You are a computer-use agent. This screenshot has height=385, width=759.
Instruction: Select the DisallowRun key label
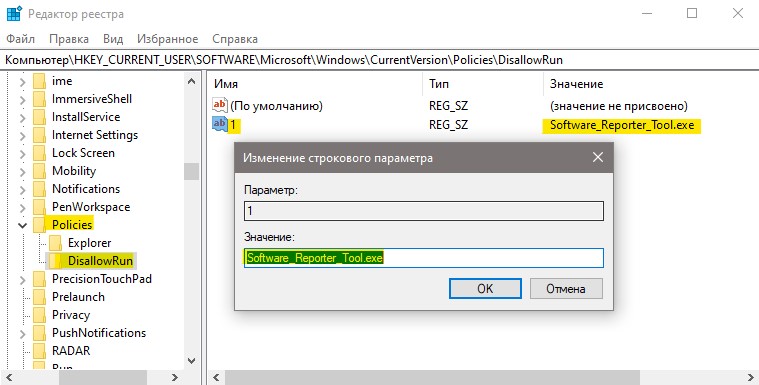(100, 261)
